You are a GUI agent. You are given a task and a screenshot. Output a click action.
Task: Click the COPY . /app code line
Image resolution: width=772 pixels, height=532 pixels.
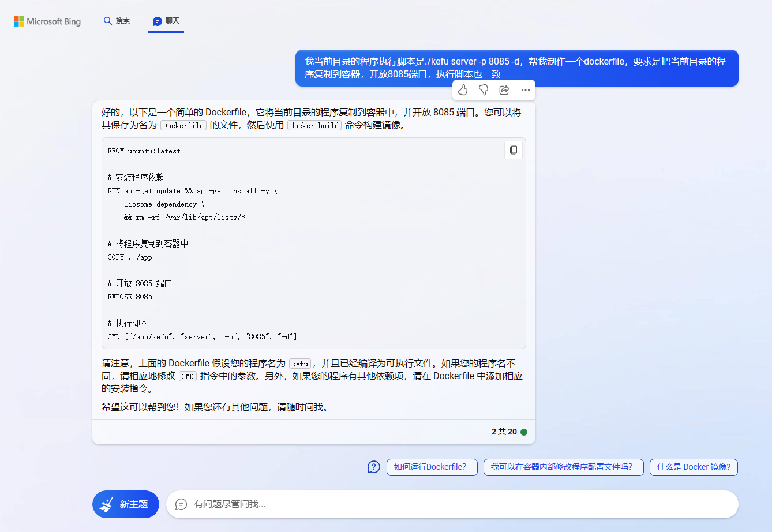[x=130, y=257]
